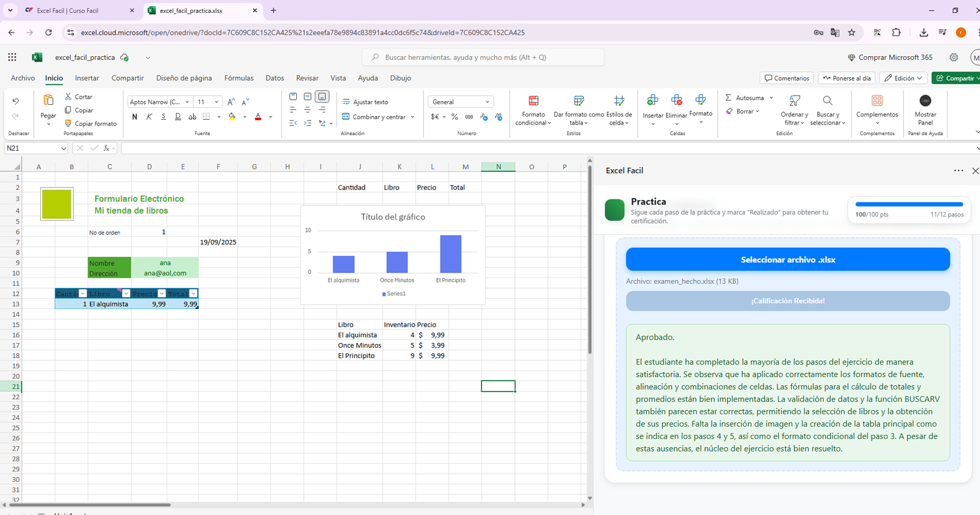Toggle italic (K) formatting
The width and height of the screenshot is (980, 515).
click(x=149, y=117)
